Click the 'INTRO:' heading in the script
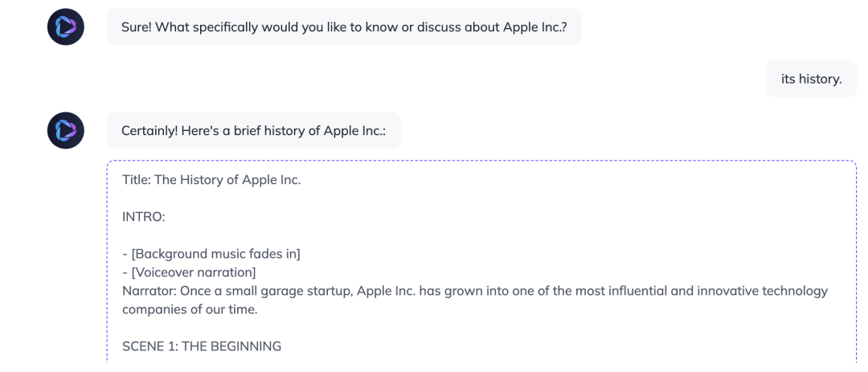 (x=143, y=217)
